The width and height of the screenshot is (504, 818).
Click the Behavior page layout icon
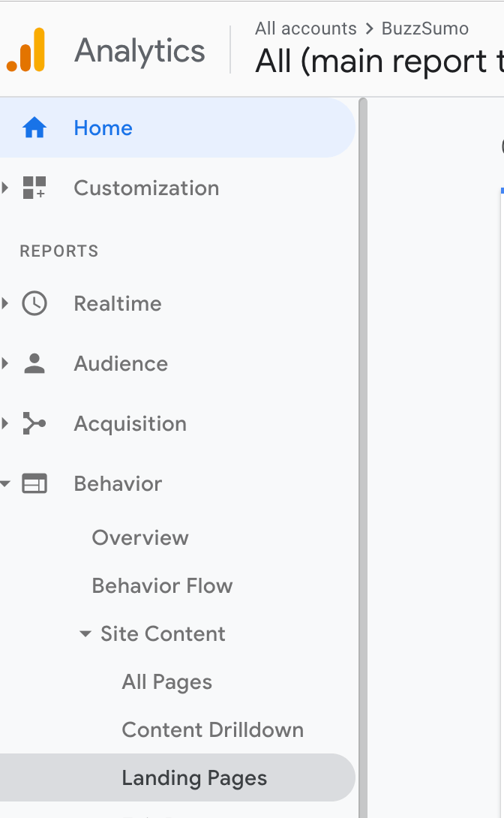34,484
